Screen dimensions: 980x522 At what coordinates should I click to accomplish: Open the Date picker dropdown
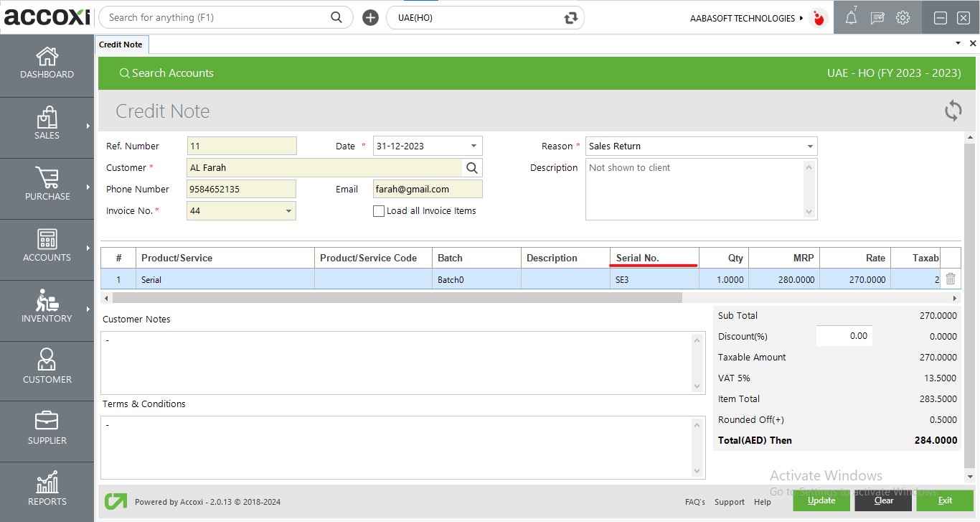[x=473, y=146]
